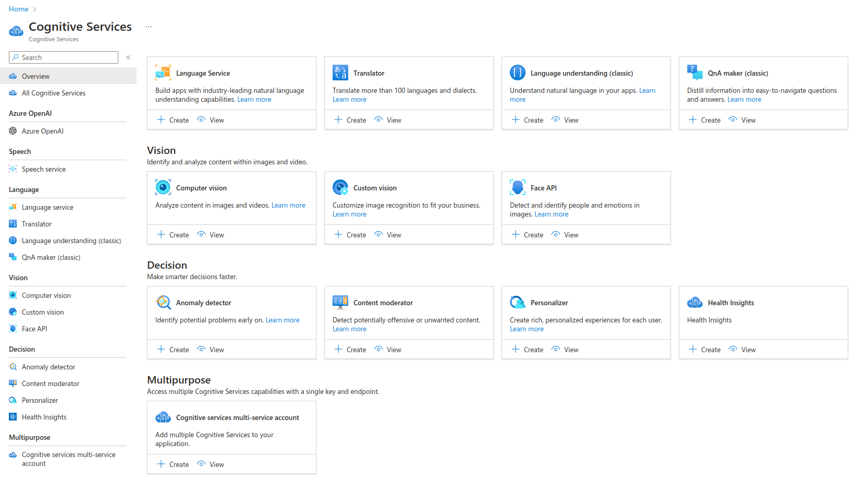
Task: Click the sidebar Search field
Action: pyautogui.click(x=64, y=57)
